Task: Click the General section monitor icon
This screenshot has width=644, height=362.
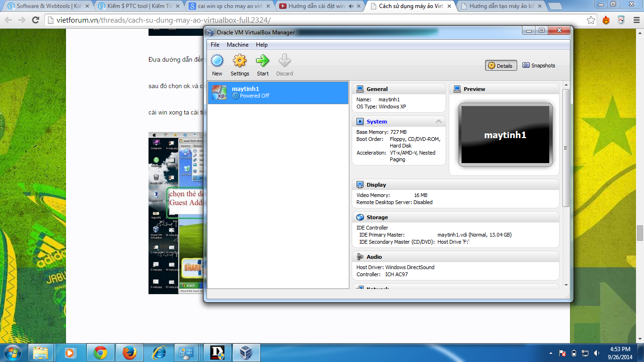Action: point(360,89)
